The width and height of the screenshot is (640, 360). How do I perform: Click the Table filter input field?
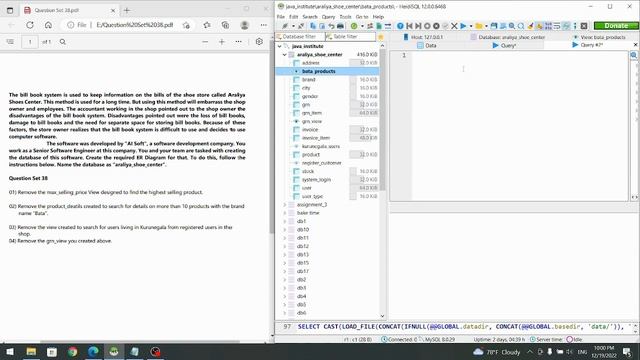pyautogui.click(x=350, y=37)
